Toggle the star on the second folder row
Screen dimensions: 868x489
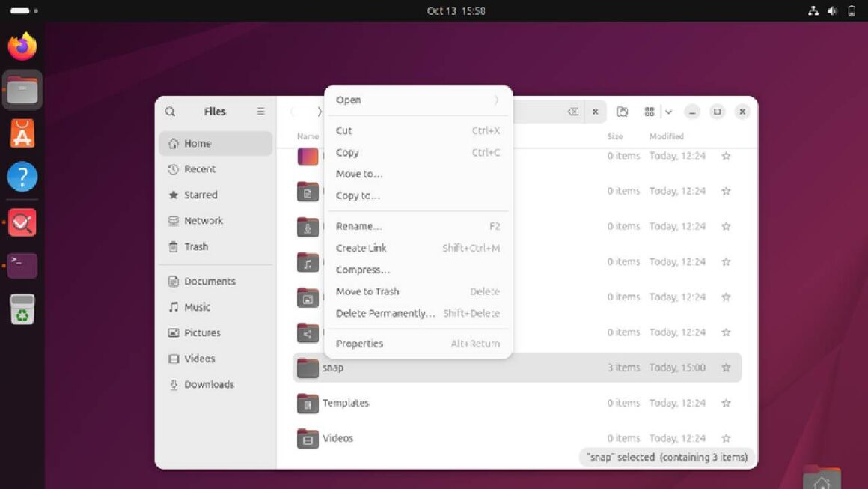click(x=727, y=192)
